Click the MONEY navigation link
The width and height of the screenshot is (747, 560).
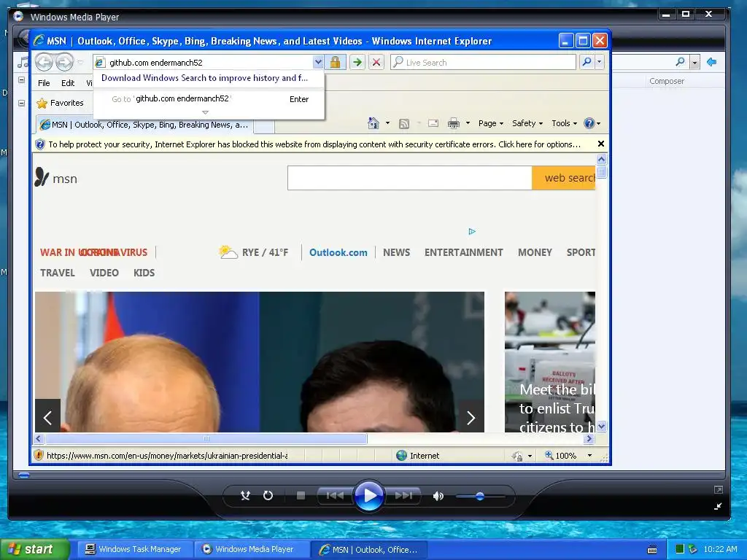[535, 252]
